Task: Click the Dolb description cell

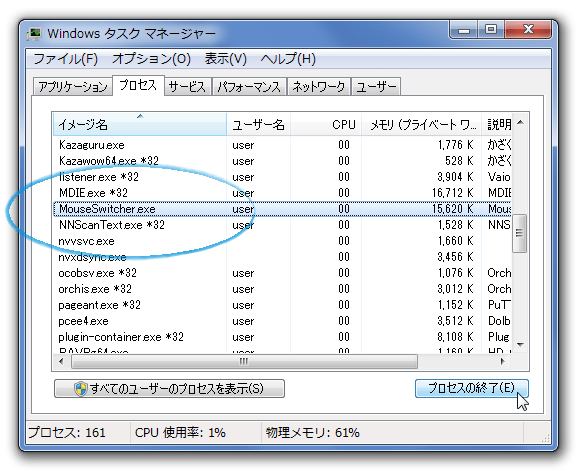Action: coord(499,321)
